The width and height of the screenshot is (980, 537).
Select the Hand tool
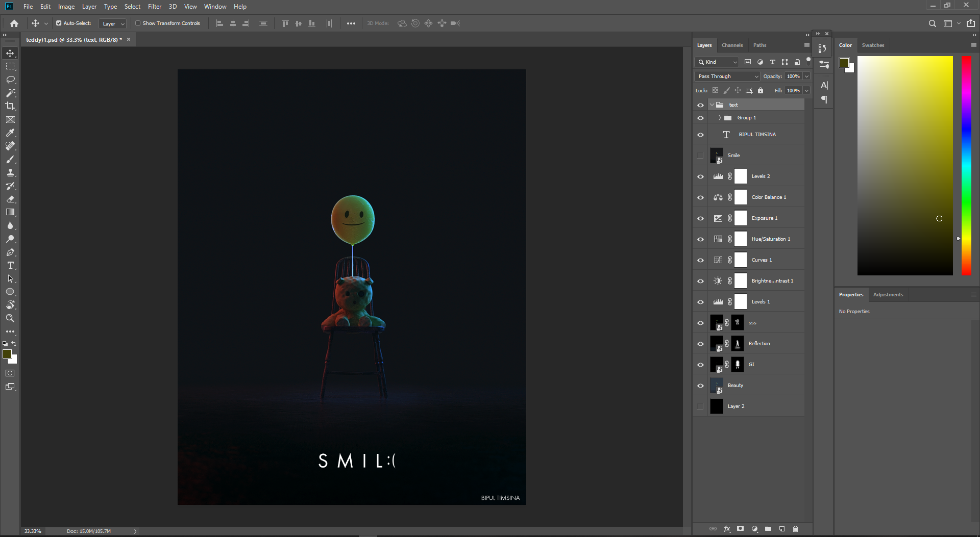point(10,305)
